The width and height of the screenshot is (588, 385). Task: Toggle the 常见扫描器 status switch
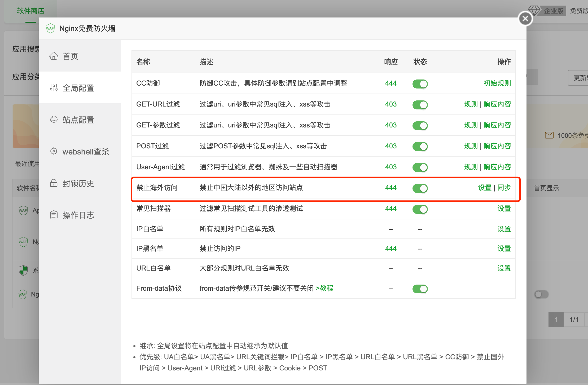[420, 209]
